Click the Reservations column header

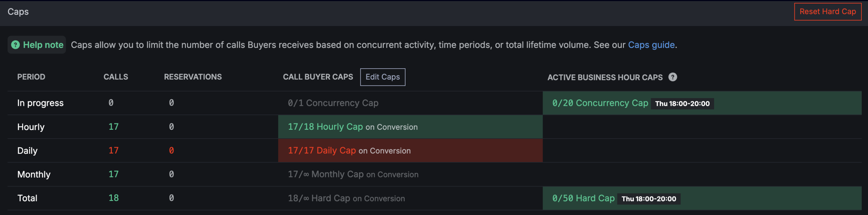pyautogui.click(x=193, y=77)
